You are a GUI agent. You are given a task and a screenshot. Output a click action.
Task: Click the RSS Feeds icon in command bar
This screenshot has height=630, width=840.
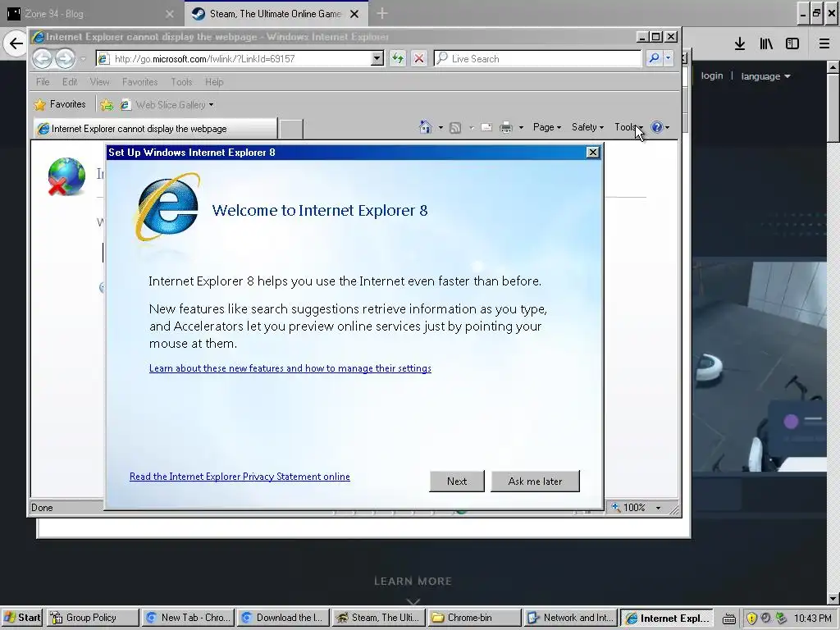click(455, 127)
